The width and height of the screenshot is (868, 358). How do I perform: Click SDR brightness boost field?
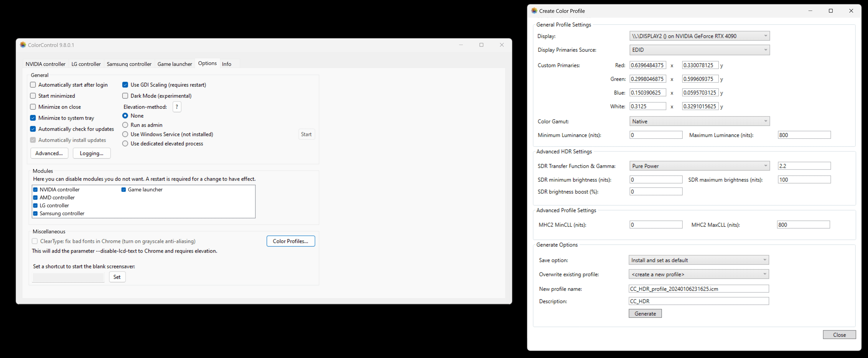click(656, 192)
